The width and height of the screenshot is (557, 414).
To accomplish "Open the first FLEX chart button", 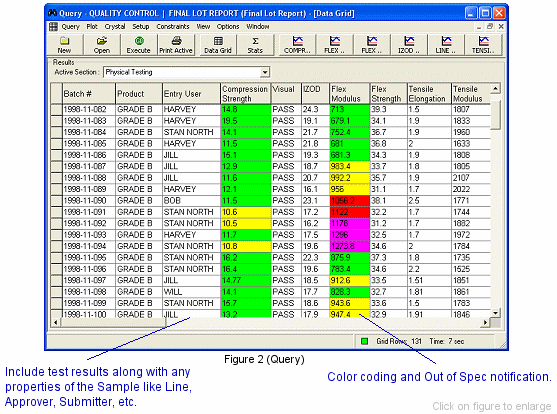I will click(334, 45).
